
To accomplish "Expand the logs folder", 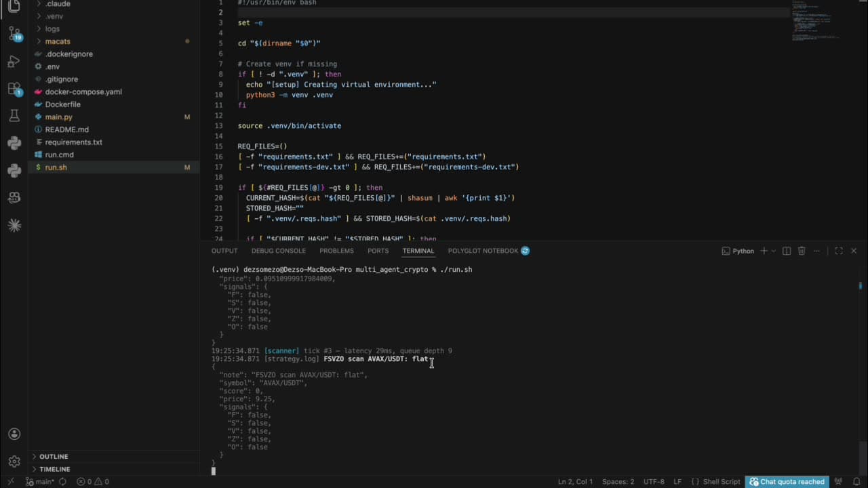I will (114, 28).
